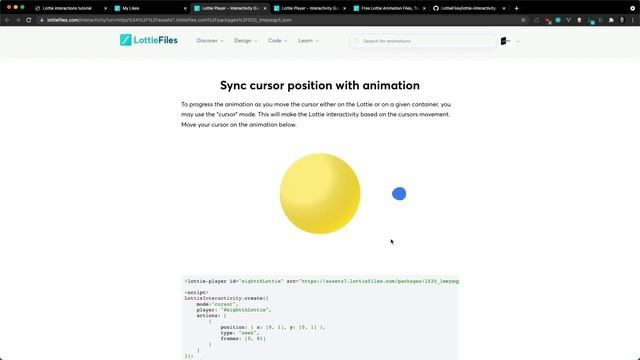This screenshot has width=640, height=360.
Task: Click the search magnifier icon
Action: point(356,41)
